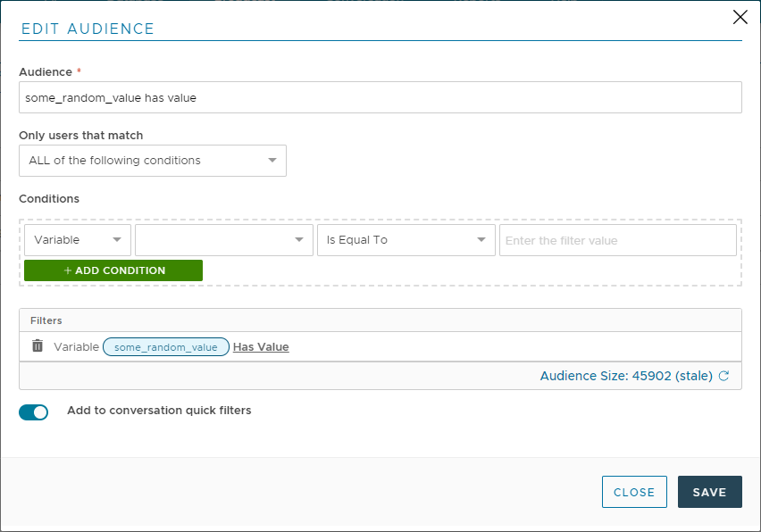This screenshot has height=532, width=761.
Task: Select the some_random_value filter chip
Action: [x=166, y=347]
